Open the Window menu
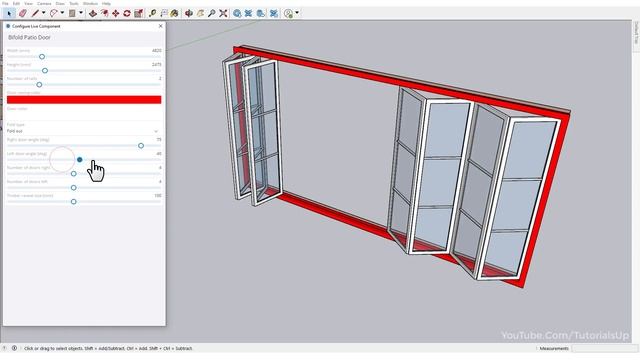Image resolution: width=640 pixels, height=360 pixels. pyautogui.click(x=90, y=3)
